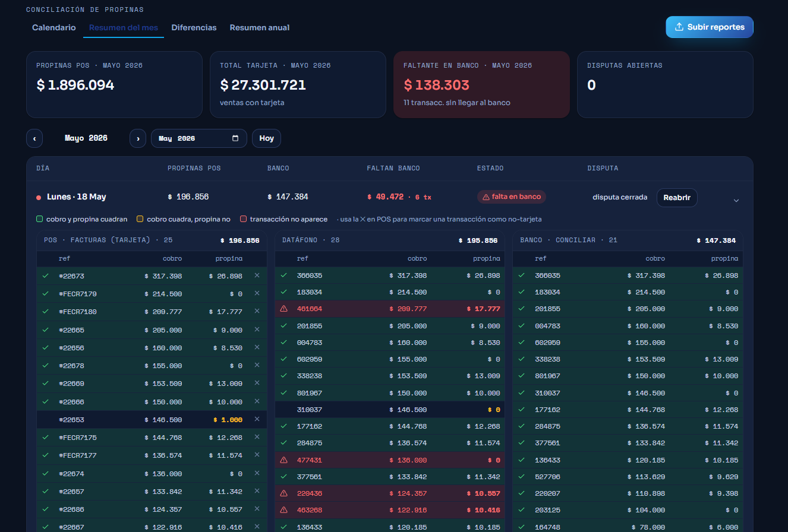788x532 pixels.
Task: Click green 'cobro y propina cuadran' legend swatch
Action: pos(39,219)
